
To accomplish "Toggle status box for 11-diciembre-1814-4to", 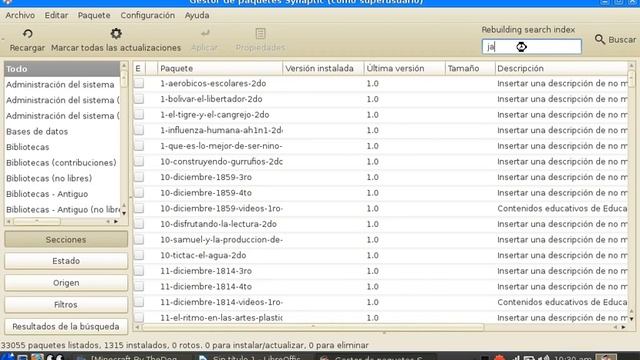I will click(x=139, y=287).
